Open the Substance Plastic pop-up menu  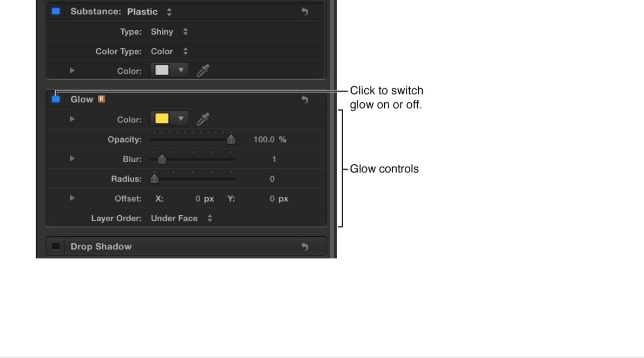pyautogui.click(x=149, y=11)
